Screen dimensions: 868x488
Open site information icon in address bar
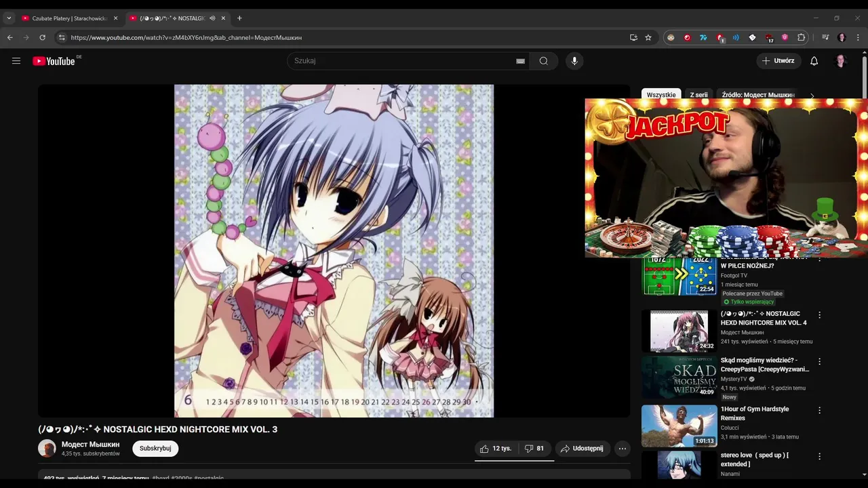pos(62,37)
